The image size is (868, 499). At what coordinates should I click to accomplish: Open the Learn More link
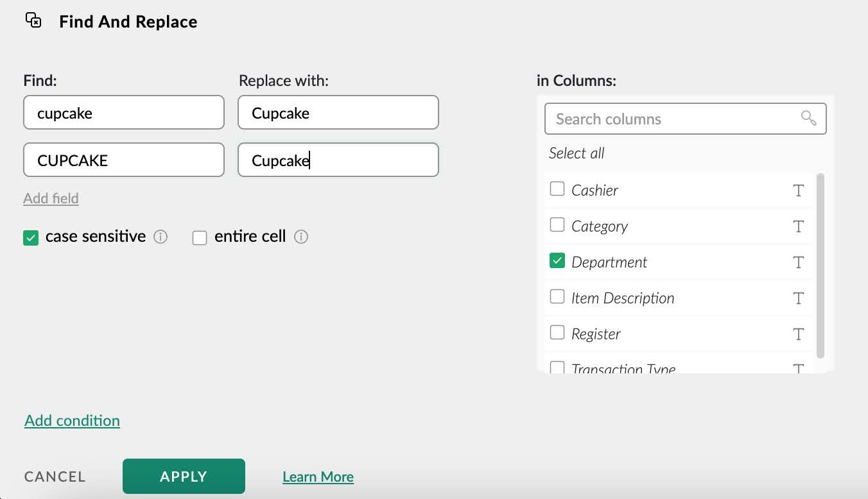coord(318,477)
